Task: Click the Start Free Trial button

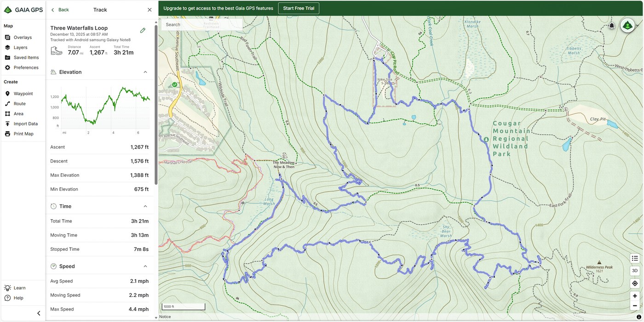Action: pyautogui.click(x=299, y=8)
